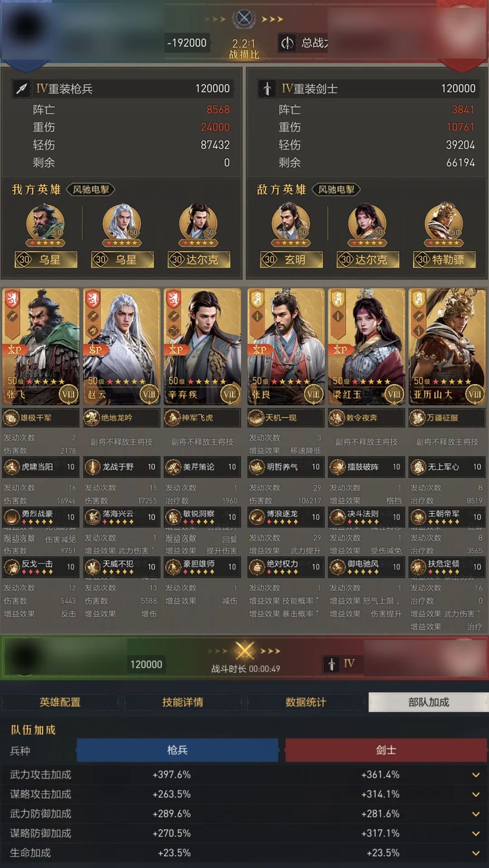Switch to the 技能详情 tab
This screenshot has height=868, width=489.
point(183,702)
